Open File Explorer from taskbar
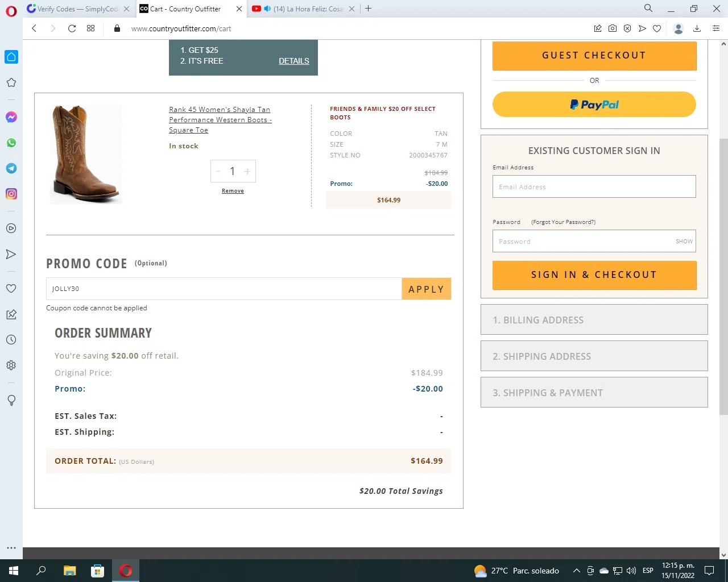 69,571
